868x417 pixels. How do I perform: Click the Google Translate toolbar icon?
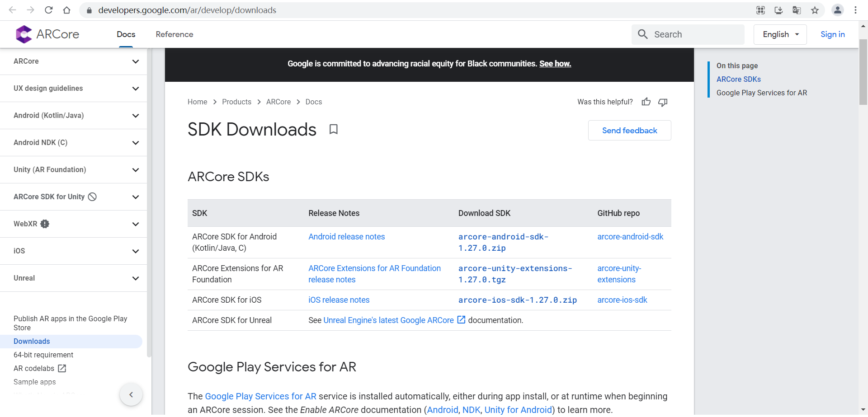coord(797,10)
